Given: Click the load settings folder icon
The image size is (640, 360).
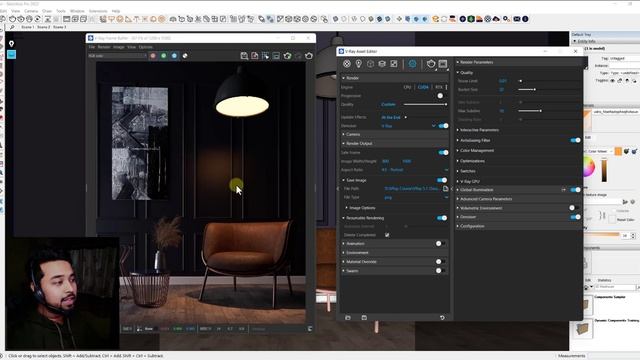Looking at the screenshot, I should [348, 318].
